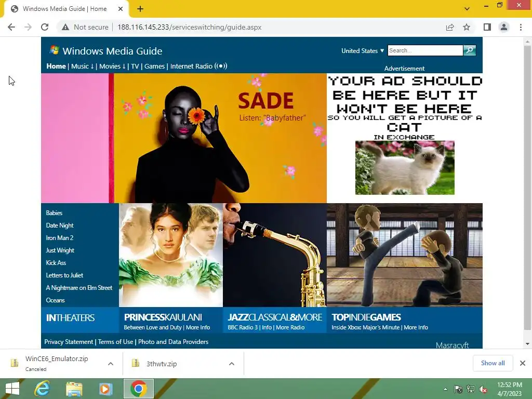Viewport: 532px width, 399px height.
Task: Open the TOP INDIE GAMES heading
Action: [366, 317]
